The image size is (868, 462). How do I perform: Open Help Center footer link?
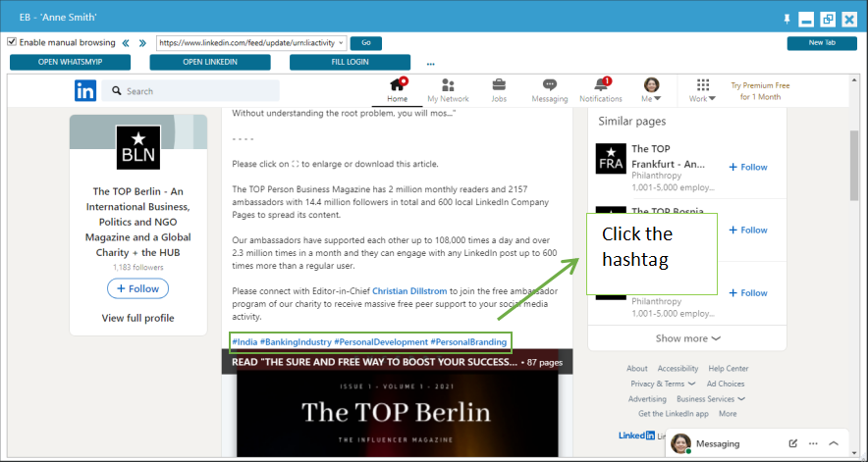pos(728,369)
